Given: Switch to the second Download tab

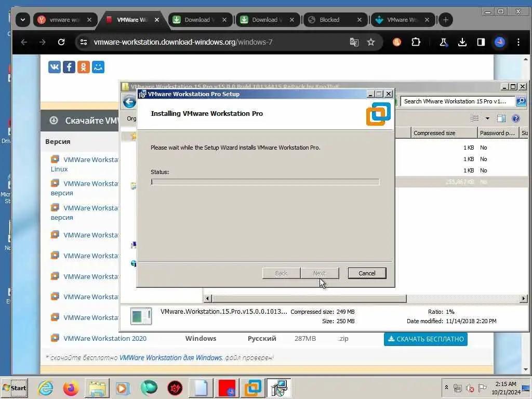Looking at the screenshot, I should (268, 20).
